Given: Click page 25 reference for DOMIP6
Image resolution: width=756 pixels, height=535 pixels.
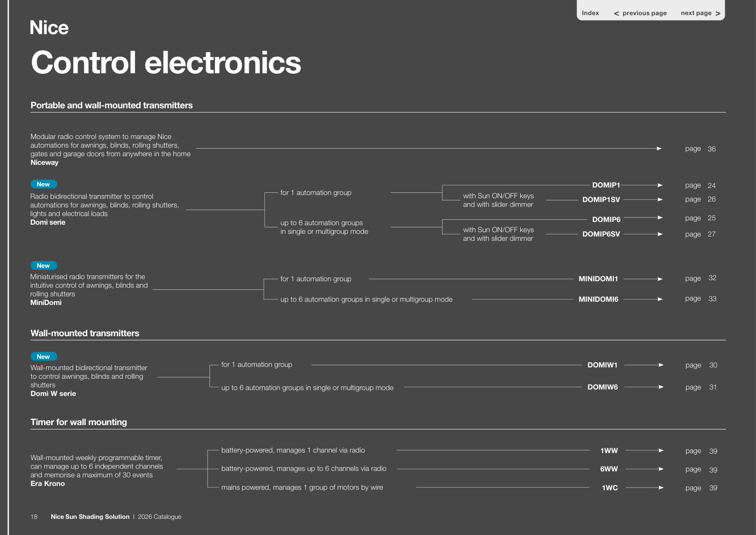Looking at the screenshot, I should 700,218.
